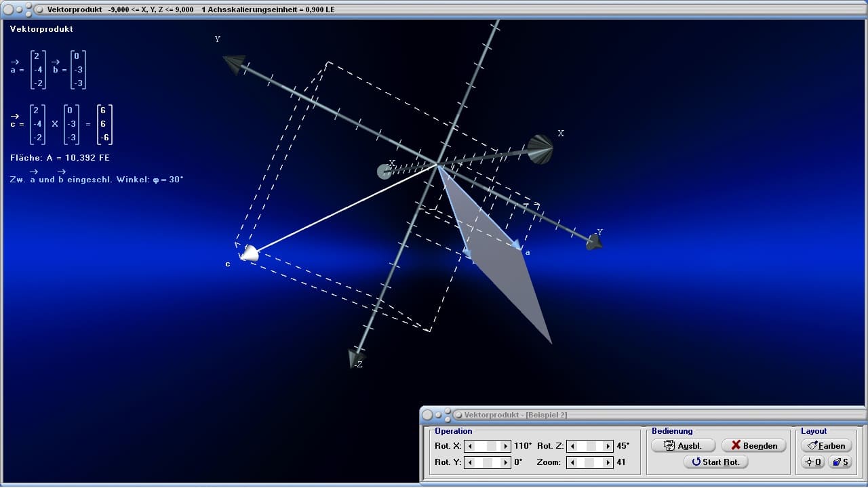
Task: Decrease Rot. X with left arrow
Action: pos(469,446)
